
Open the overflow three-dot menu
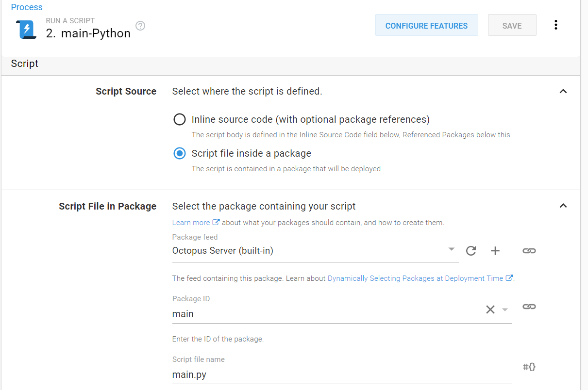click(556, 24)
